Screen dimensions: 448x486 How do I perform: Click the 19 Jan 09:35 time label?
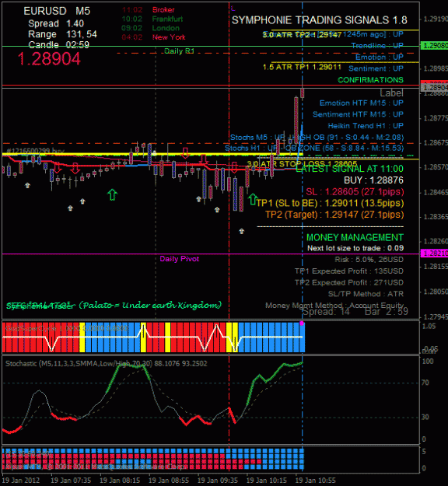[x=217, y=481]
